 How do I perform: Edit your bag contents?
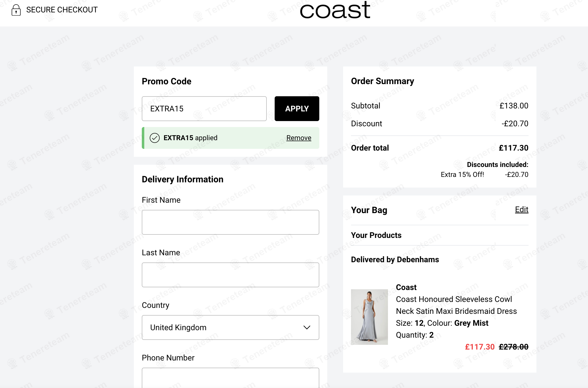[x=522, y=210]
